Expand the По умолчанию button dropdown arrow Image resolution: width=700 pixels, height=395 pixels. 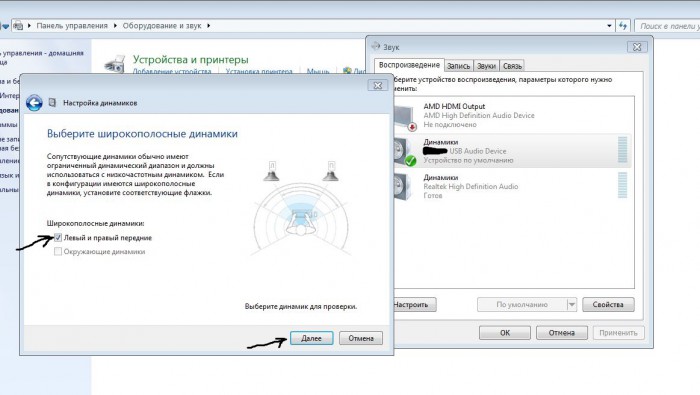tap(571, 305)
